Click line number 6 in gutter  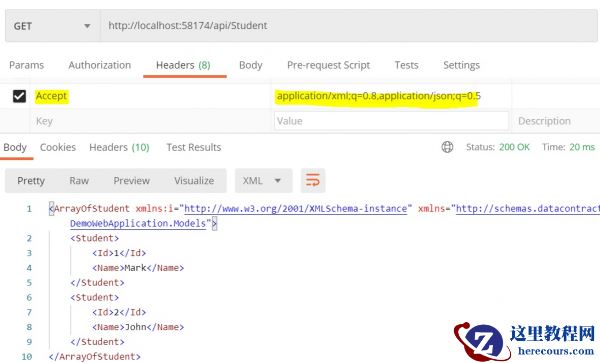pyautogui.click(x=29, y=298)
